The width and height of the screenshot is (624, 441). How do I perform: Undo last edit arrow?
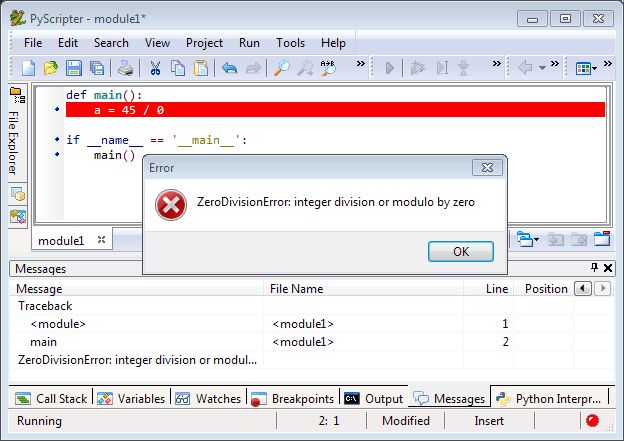230,68
